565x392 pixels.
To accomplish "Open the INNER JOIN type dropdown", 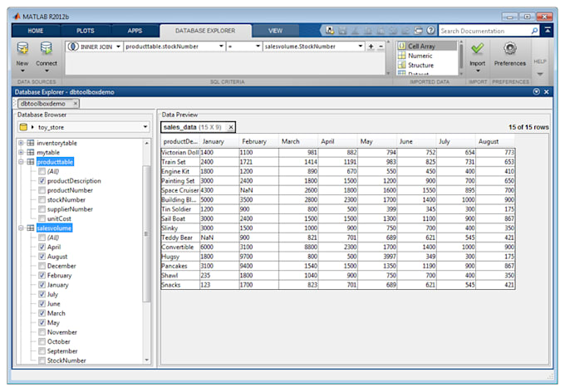I will 118,47.
